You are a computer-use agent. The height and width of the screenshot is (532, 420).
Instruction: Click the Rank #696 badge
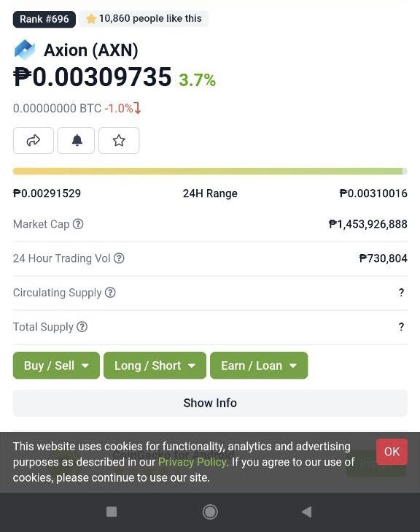(44, 19)
